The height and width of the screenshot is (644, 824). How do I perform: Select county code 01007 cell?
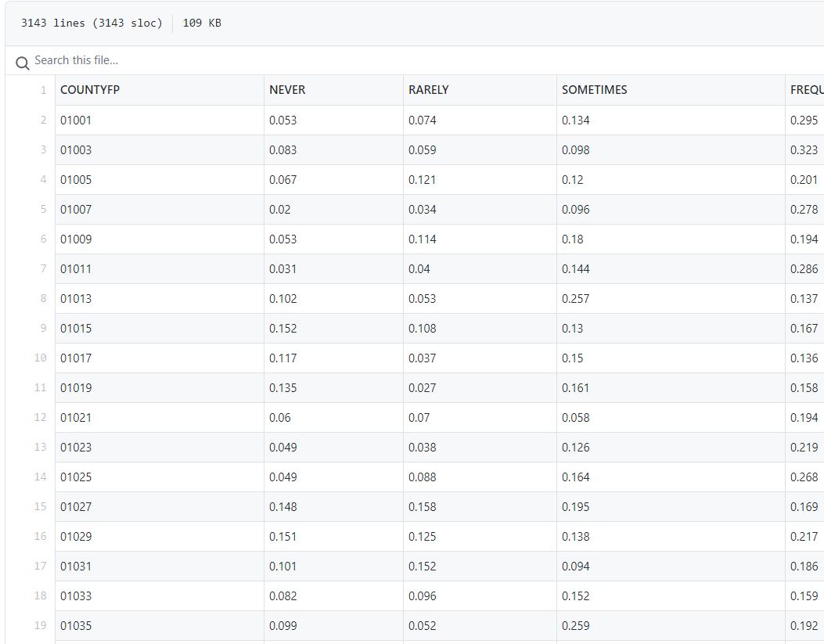click(159, 210)
